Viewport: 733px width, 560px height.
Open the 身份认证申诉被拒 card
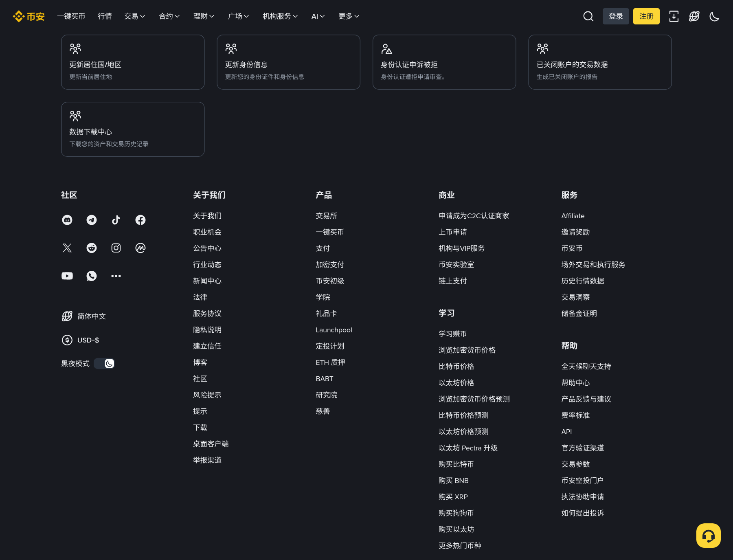(x=444, y=62)
